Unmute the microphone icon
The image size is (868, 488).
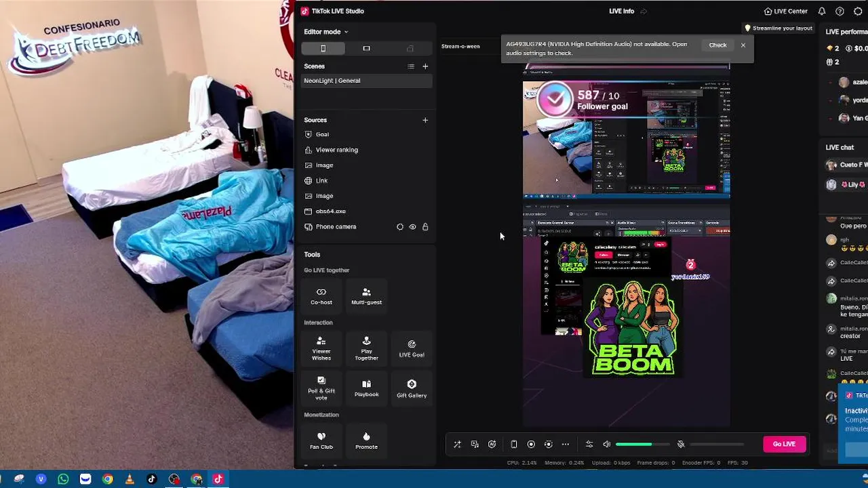(x=681, y=445)
